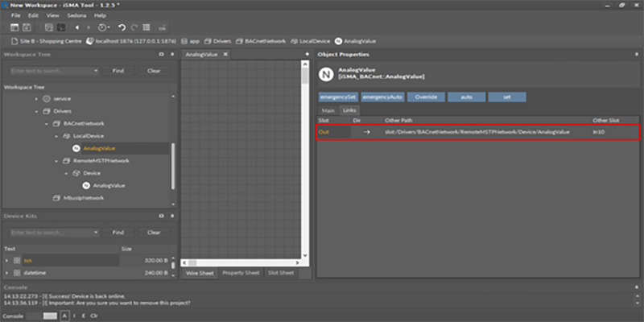Switch to the Slot Sheet tab
This screenshot has width=644, height=322.
[281, 273]
